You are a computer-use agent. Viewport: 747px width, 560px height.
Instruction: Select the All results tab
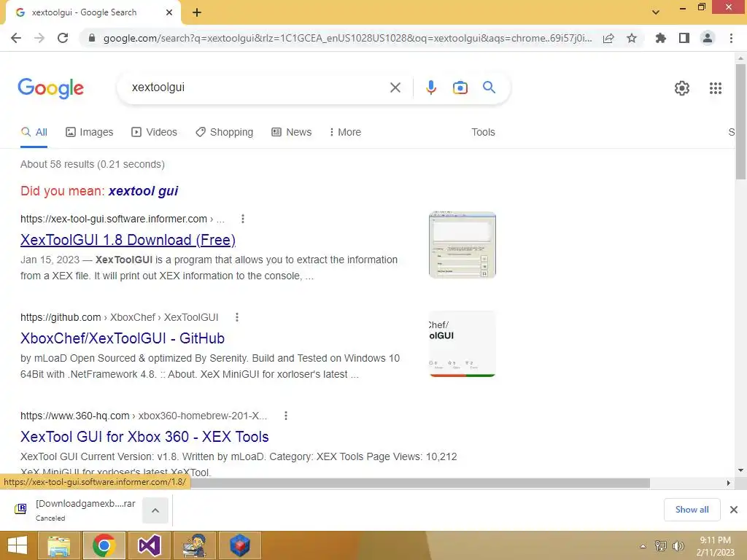click(x=34, y=132)
